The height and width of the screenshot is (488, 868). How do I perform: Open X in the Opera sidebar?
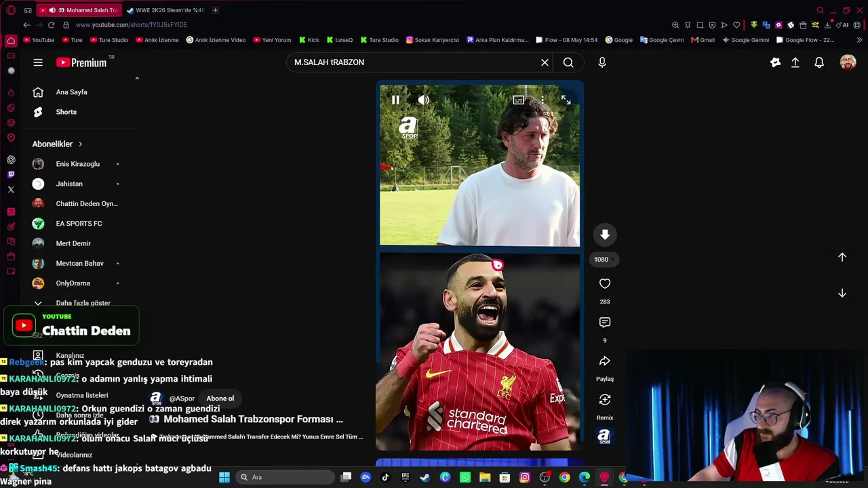click(x=11, y=190)
